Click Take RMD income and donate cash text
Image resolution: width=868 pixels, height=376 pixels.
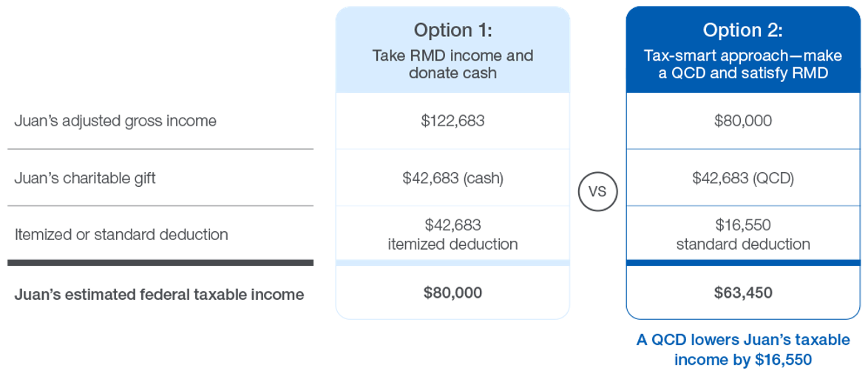pyautogui.click(x=452, y=64)
